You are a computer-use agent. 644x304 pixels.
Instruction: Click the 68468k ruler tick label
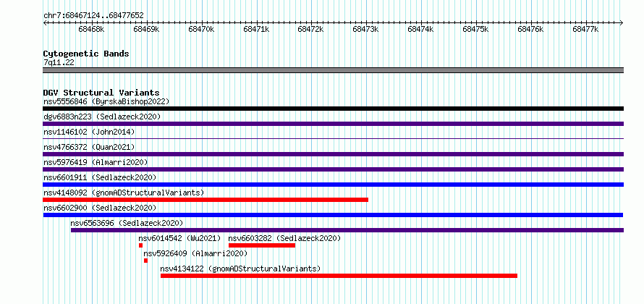pos(91,29)
